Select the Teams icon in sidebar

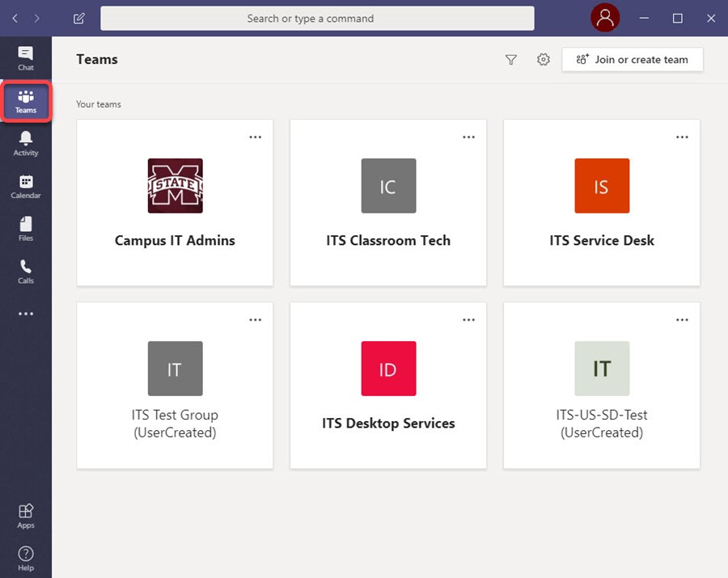26,102
